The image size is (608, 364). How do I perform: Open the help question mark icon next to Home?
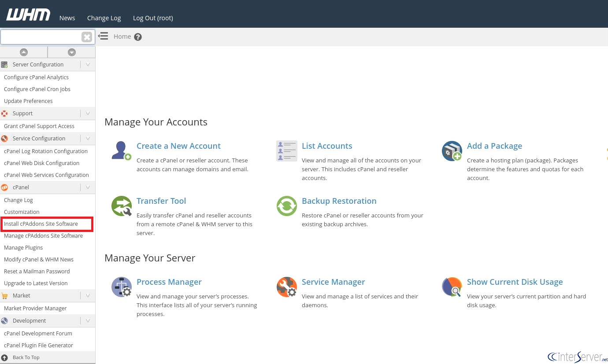coord(138,37)
